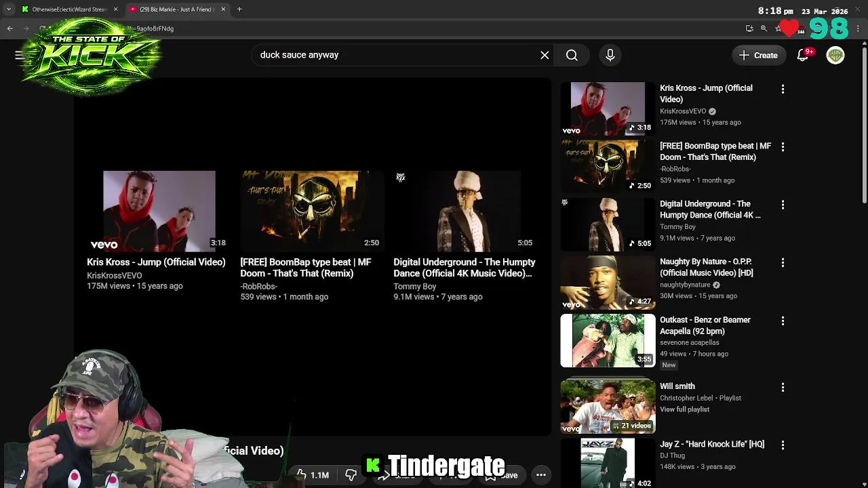
Task: Open KrisKrossVEVO channel in sidebar
Action: click(683, 111)
